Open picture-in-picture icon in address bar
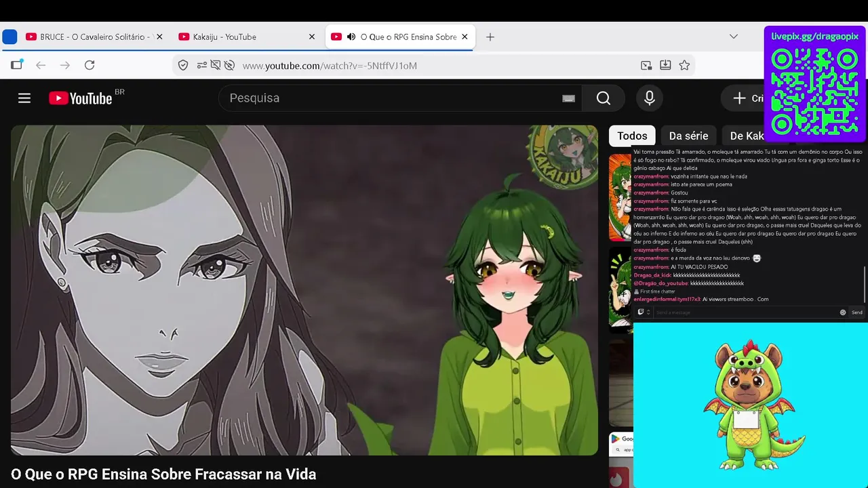Screen dimensions: 868x488 coord(646,65)
